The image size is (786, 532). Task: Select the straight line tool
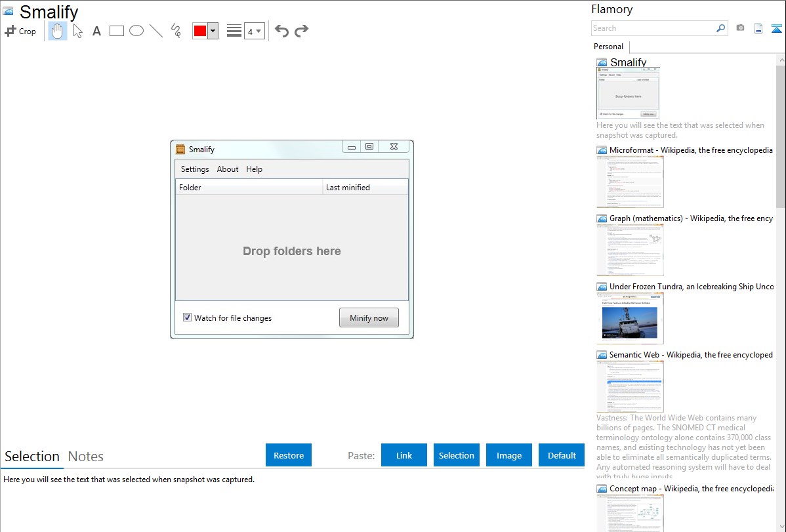(156, 31)
